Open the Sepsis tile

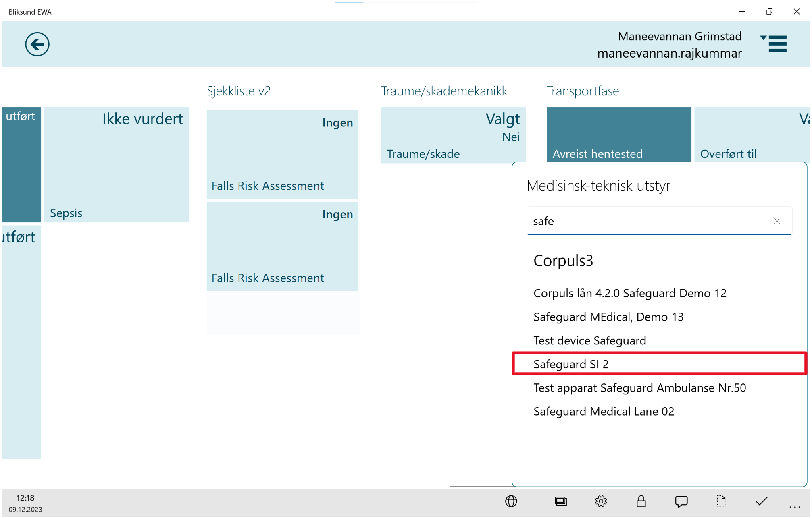click(117, 165)
